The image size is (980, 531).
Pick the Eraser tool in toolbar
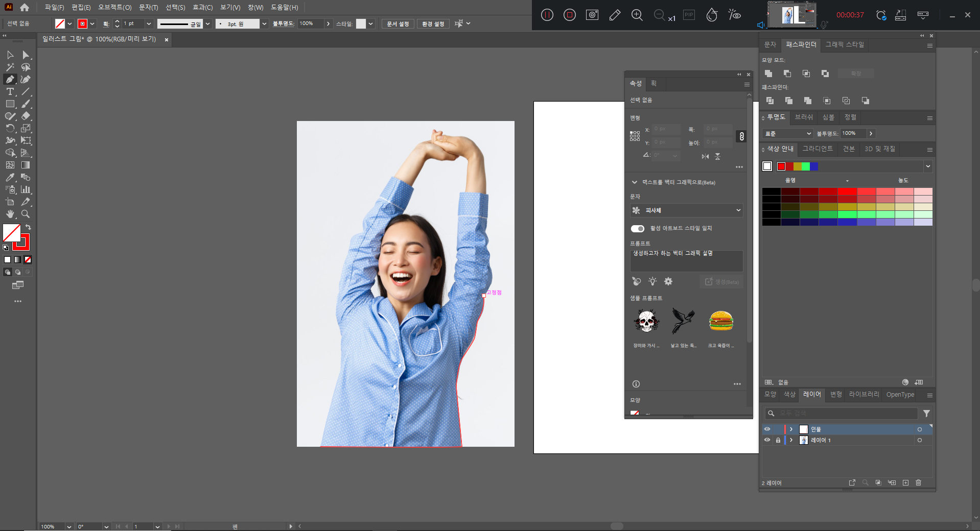pyautogui.click(x=26, y=116)
